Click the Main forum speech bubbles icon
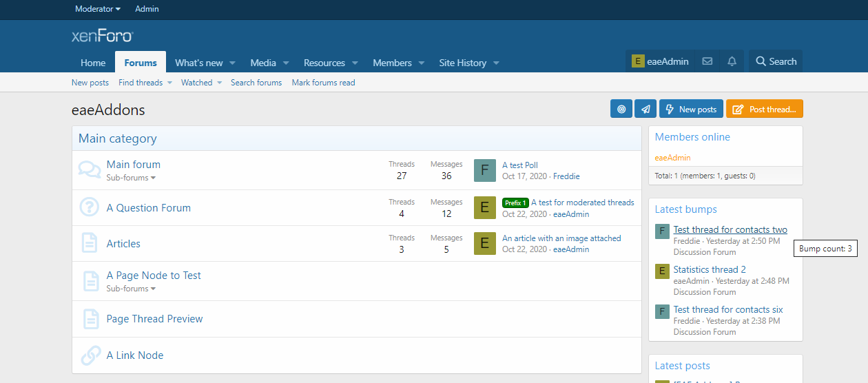The height and width of the screenshot is (383, 868). click(90, 170)
